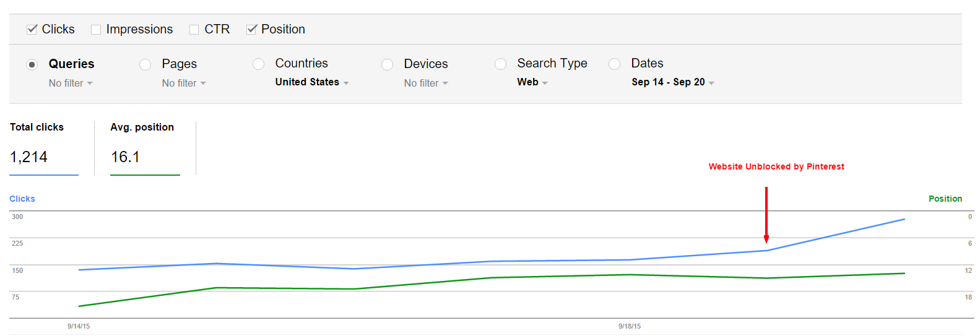Check the CTR metric box
The image size is (980, 336).
(194, 30)
